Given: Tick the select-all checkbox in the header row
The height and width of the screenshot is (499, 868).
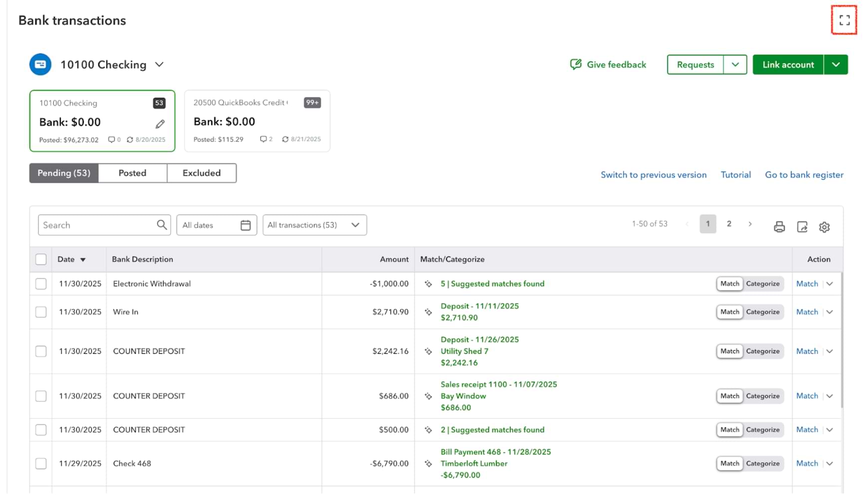Looking at the screenshot, I should click(x=41, y=259).
